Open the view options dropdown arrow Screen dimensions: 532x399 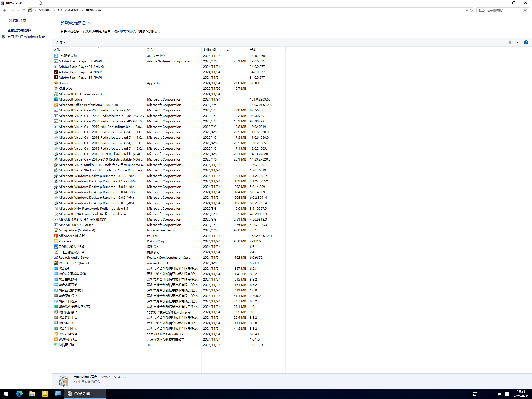coord(517,42)
